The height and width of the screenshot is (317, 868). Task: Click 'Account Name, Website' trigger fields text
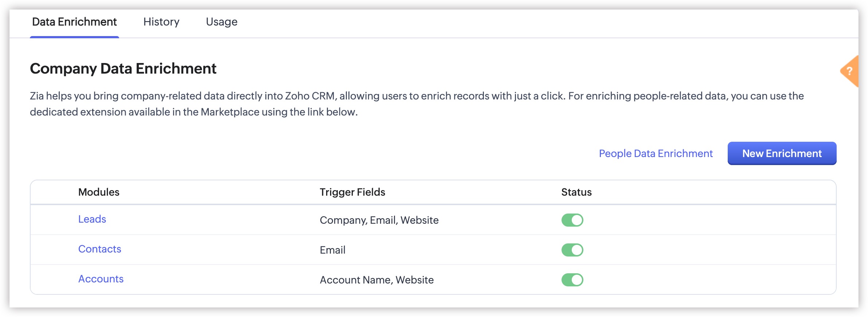(376, 280)
